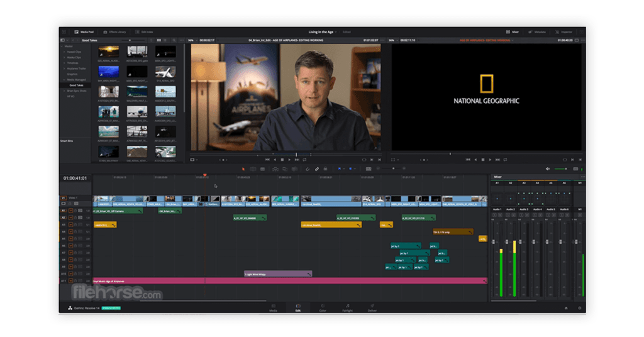Open the Media Pool panel
The image size is (644, 337).
coord(84,32)
